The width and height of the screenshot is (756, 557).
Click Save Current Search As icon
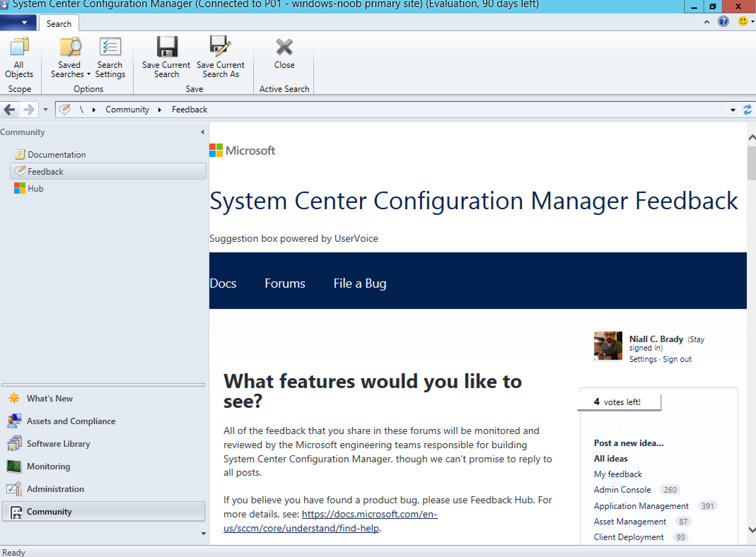pos(220,46)
